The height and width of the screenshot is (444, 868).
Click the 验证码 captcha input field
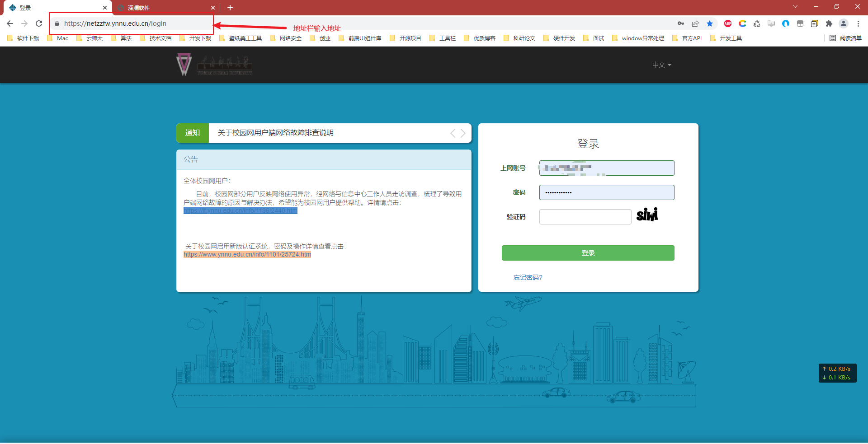pyautogui.click(x=585, y=217)
